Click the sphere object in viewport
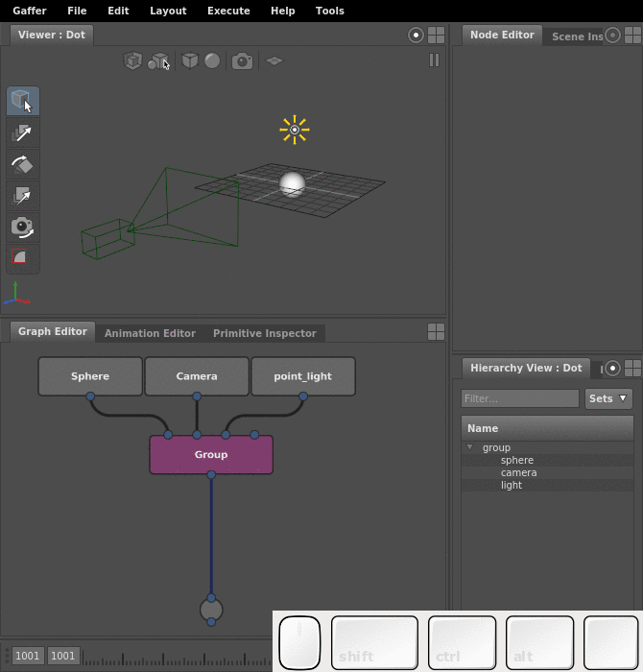 point(292,184)
